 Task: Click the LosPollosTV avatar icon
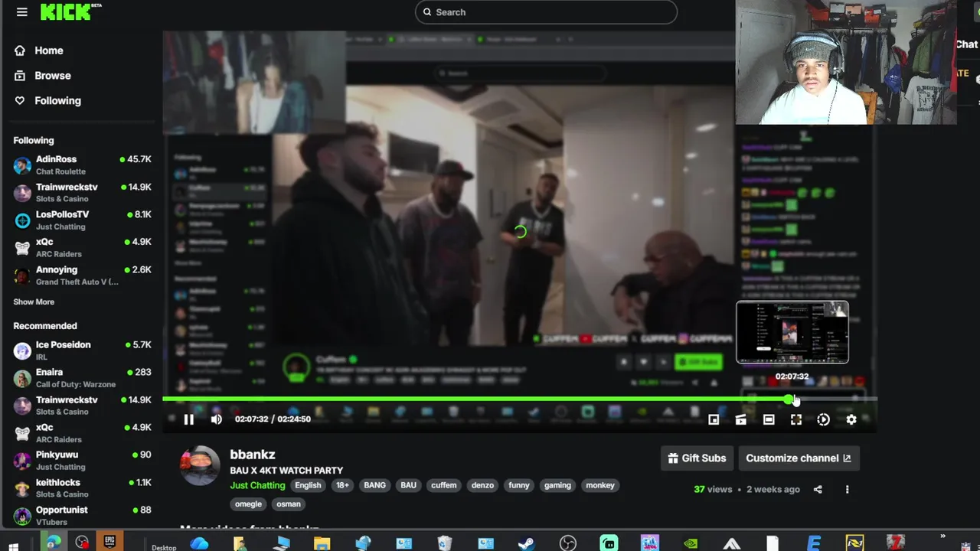pyautogui.click(x=22, y=220)
